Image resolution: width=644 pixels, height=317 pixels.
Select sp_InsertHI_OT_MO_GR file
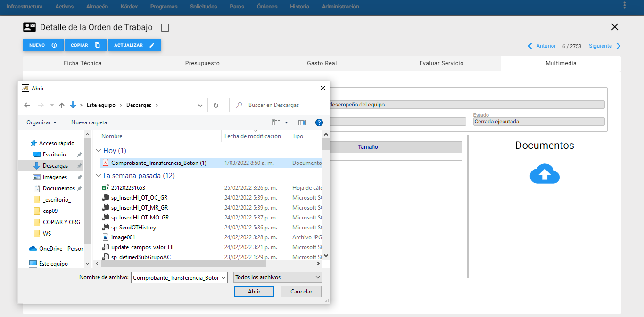211,218
